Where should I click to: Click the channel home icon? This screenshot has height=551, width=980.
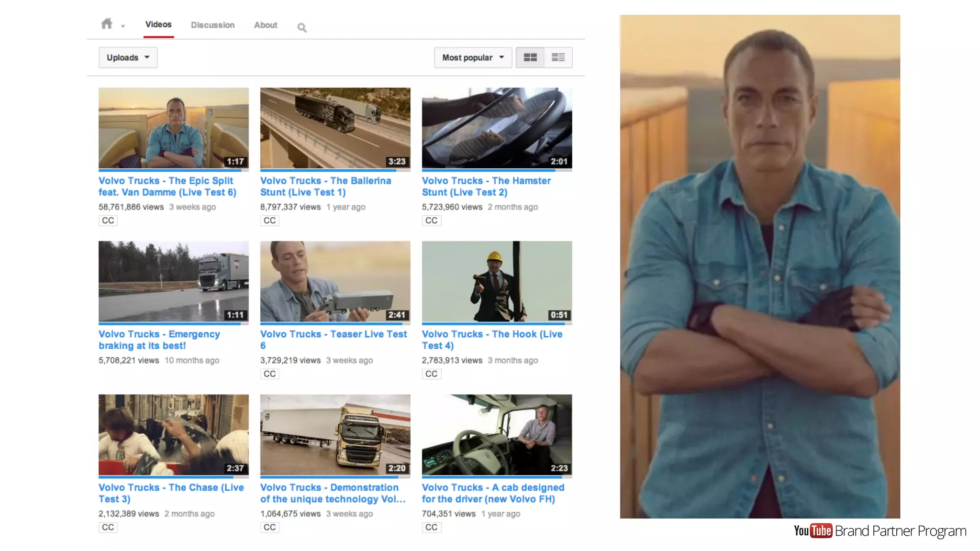coord(106,23)
